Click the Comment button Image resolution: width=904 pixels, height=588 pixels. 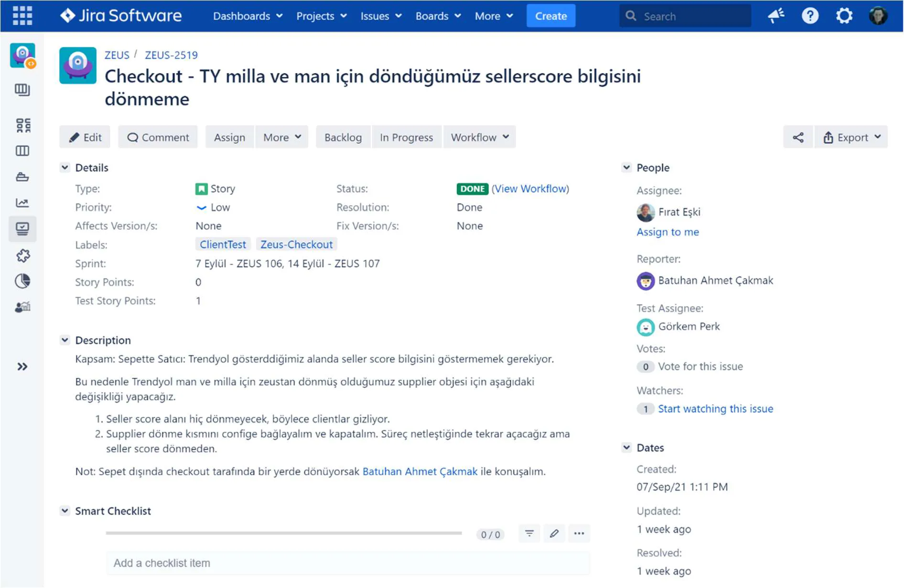tap(158, 138)
